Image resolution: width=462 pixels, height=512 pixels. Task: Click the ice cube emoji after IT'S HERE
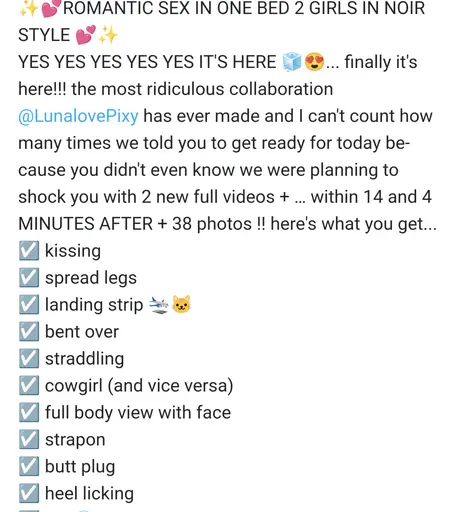[x=292, y=62]
